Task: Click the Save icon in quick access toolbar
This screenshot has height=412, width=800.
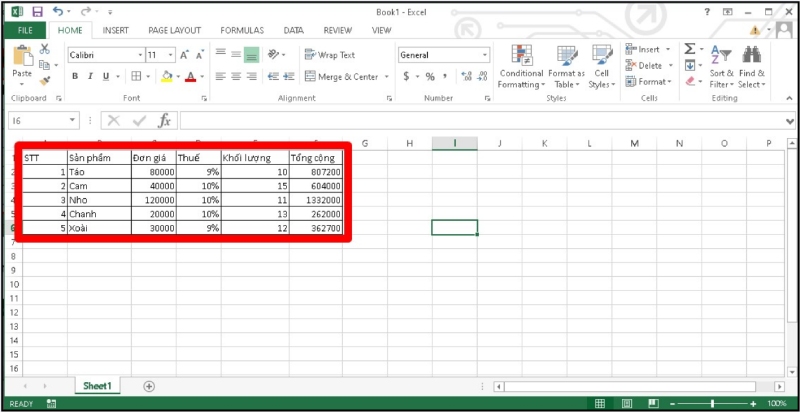Action: point(37,11)
